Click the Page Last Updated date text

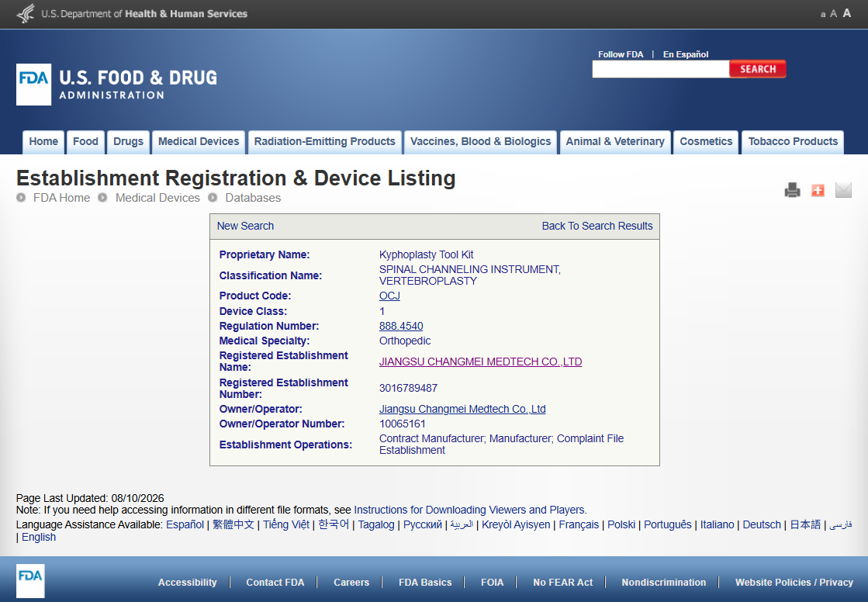tap(90, 498)
